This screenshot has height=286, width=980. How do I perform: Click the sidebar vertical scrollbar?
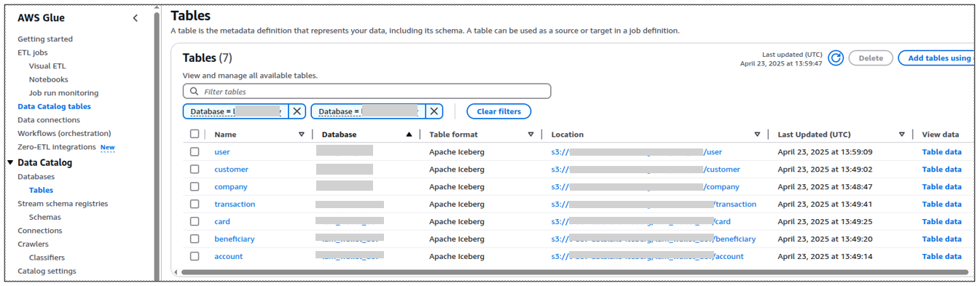click(157, 146)
